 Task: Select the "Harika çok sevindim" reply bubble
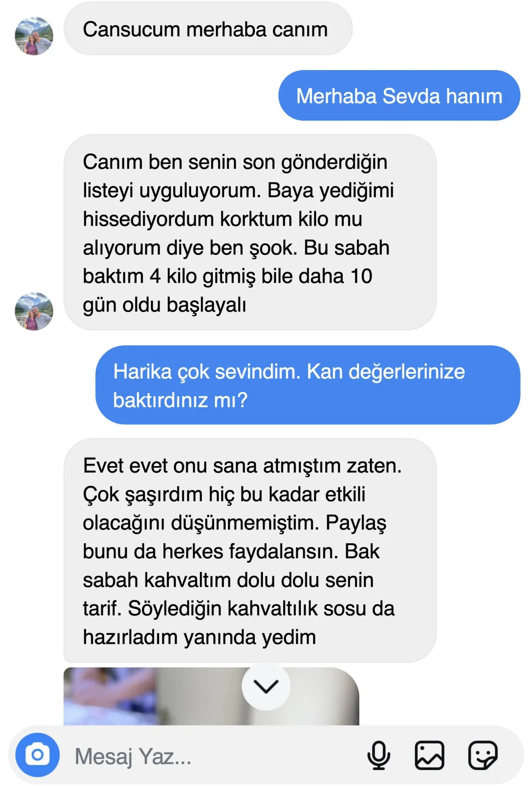(308, 385)
